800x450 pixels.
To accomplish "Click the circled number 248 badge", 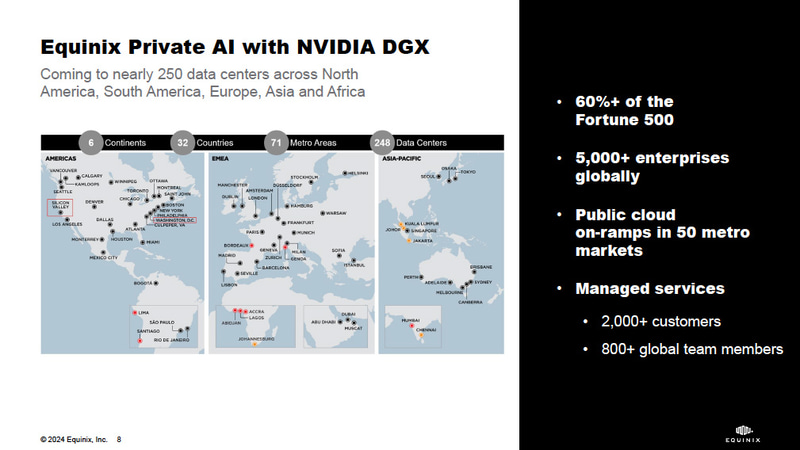I will point(382,142).
